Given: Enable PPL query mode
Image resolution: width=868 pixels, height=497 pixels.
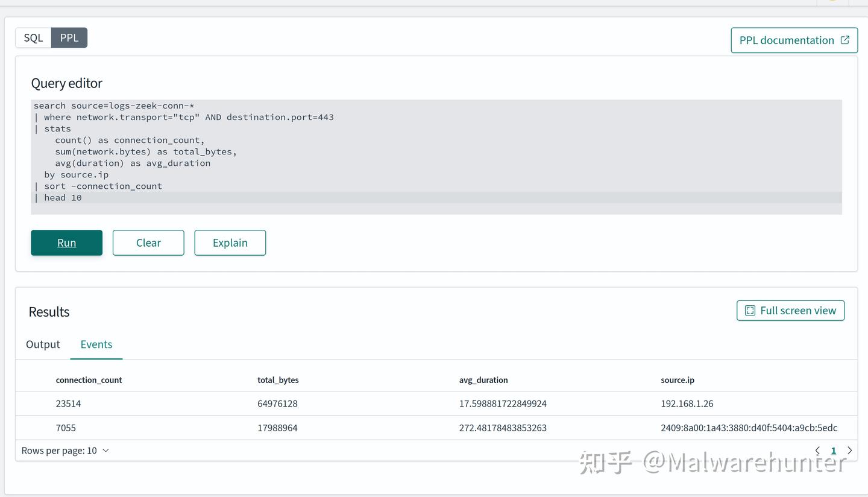Looking at the screenshot, I should click(69, 37).
